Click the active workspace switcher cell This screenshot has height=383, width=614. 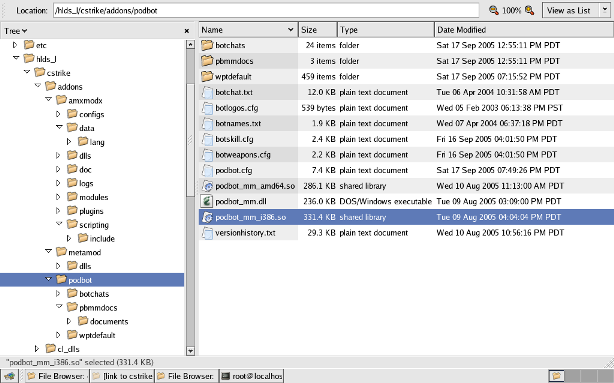556,376
